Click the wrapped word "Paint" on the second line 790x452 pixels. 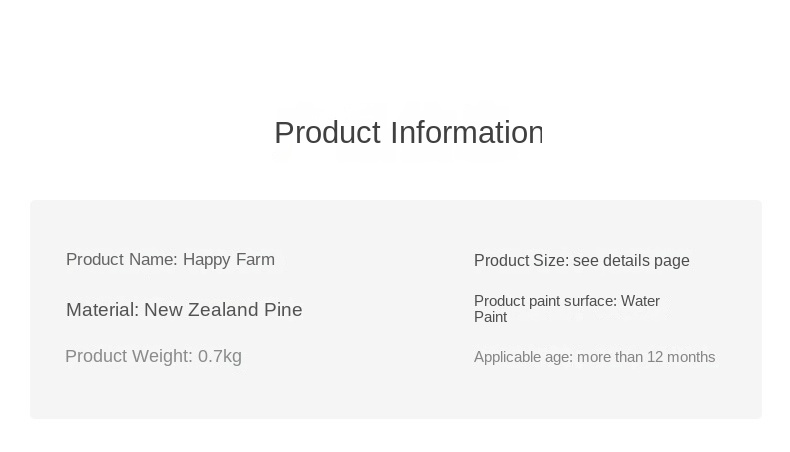(x=490, y=317)
